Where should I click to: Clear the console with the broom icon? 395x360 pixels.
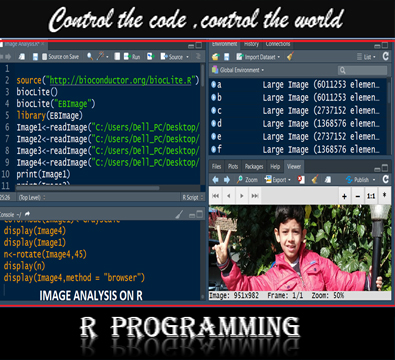coord(180,214)
